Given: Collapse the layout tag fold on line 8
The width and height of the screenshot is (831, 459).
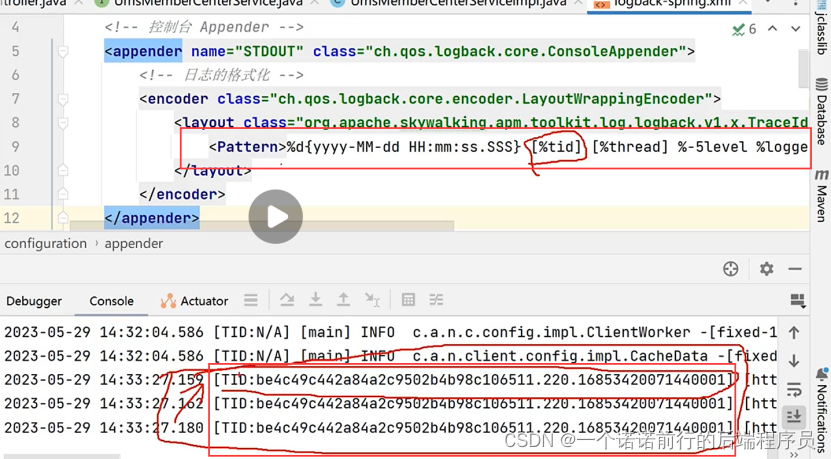Looking at the screenshot, I should [63, 123].
